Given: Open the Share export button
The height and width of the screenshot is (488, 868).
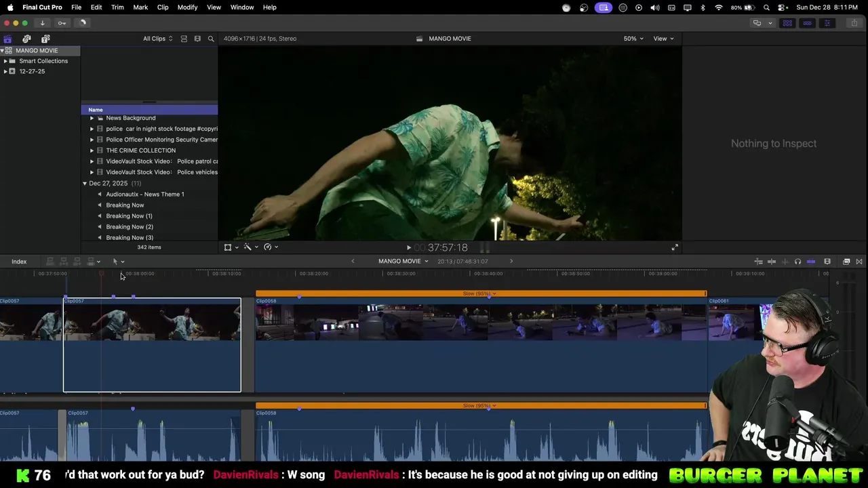Looking at the screenshot, I should 854,23.
